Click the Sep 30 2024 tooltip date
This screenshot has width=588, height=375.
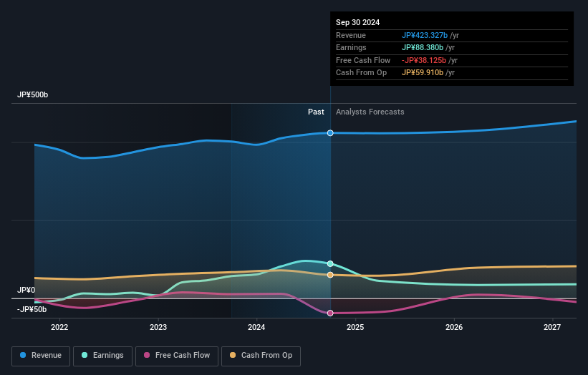point(358,22)
